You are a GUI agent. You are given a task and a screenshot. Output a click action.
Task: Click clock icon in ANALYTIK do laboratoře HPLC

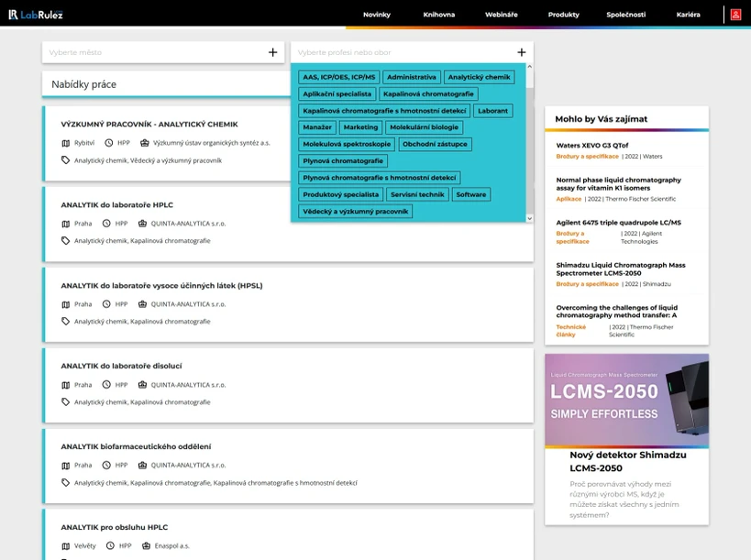(108, 224)
